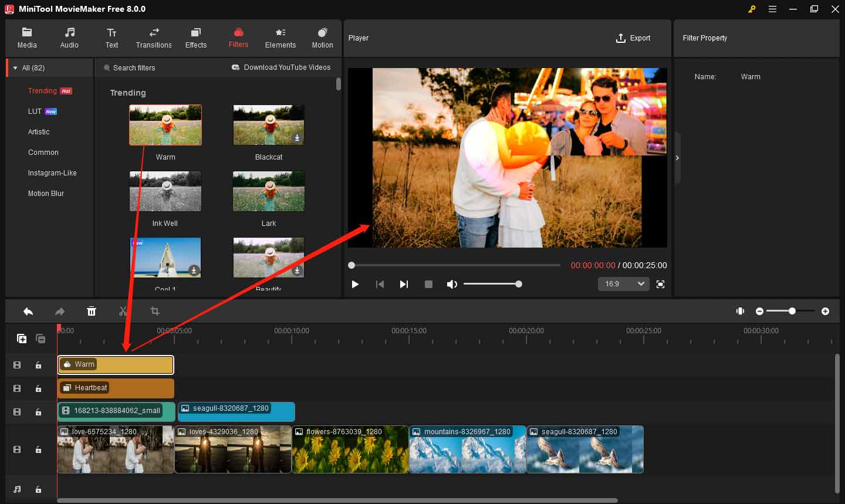Screen dimensions: 845x504
Task: Select the Ink Well filter thumbnail
Action: [x=165, y=191]
